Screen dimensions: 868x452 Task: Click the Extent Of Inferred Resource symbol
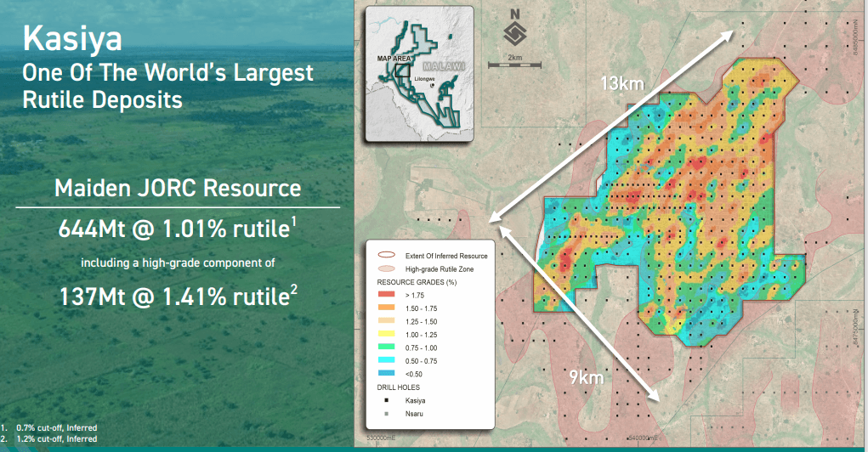point(387,256)
